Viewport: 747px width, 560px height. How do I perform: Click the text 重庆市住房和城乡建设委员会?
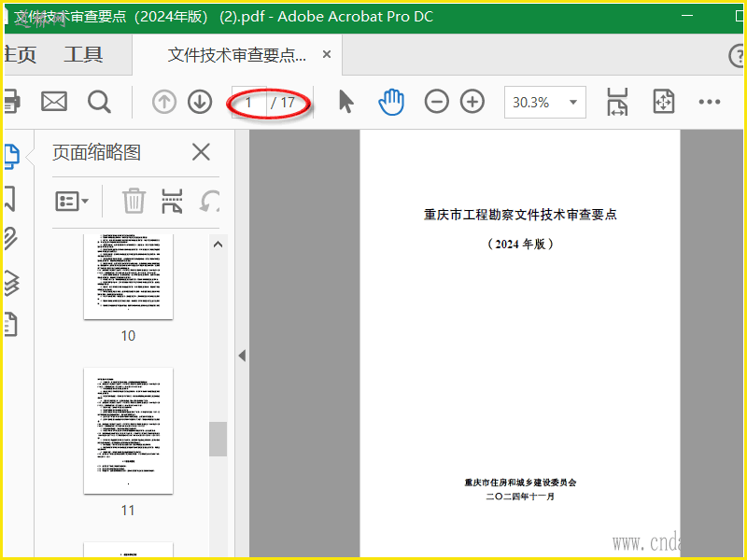[520, 483]
